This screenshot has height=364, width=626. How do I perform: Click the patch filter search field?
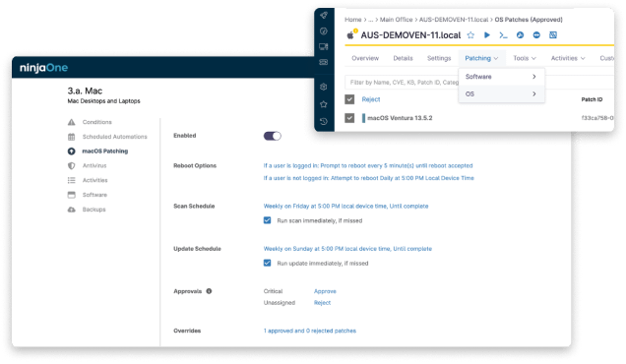(402, 83)
